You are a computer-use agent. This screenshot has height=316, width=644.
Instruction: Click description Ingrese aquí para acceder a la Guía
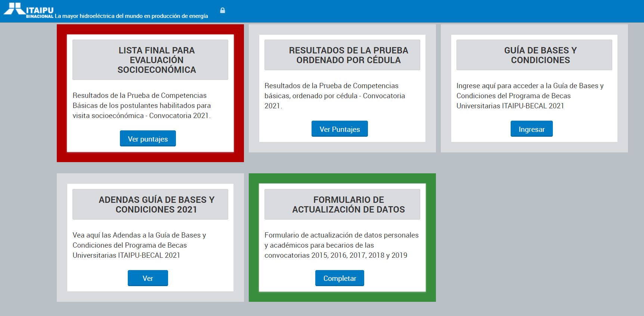530,96
